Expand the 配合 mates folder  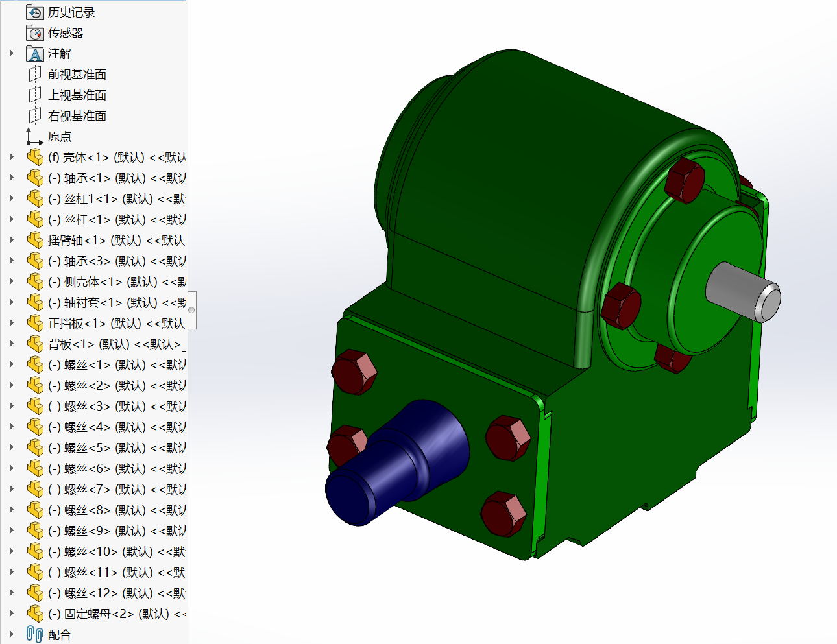[x=12, y=634]
